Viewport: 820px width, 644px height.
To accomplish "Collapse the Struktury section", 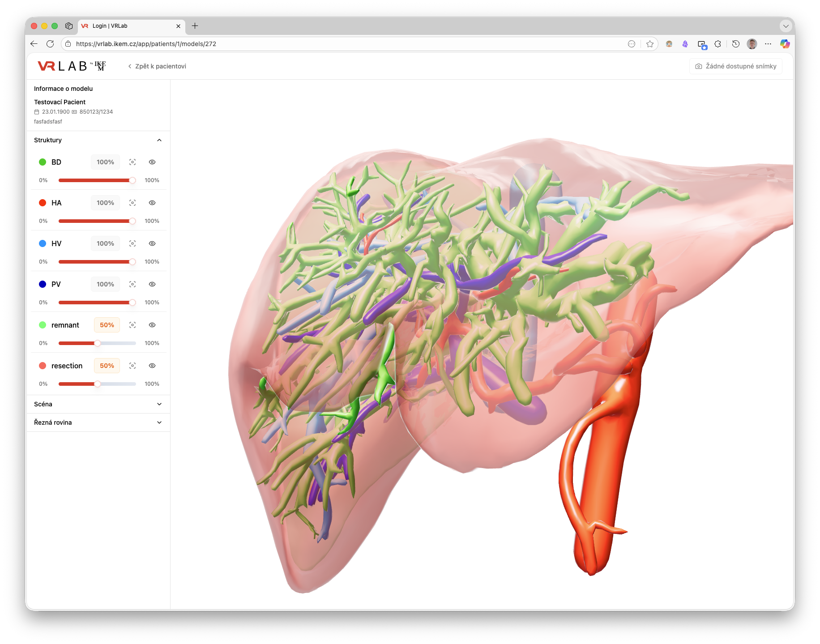I will [x=159, y=140].
